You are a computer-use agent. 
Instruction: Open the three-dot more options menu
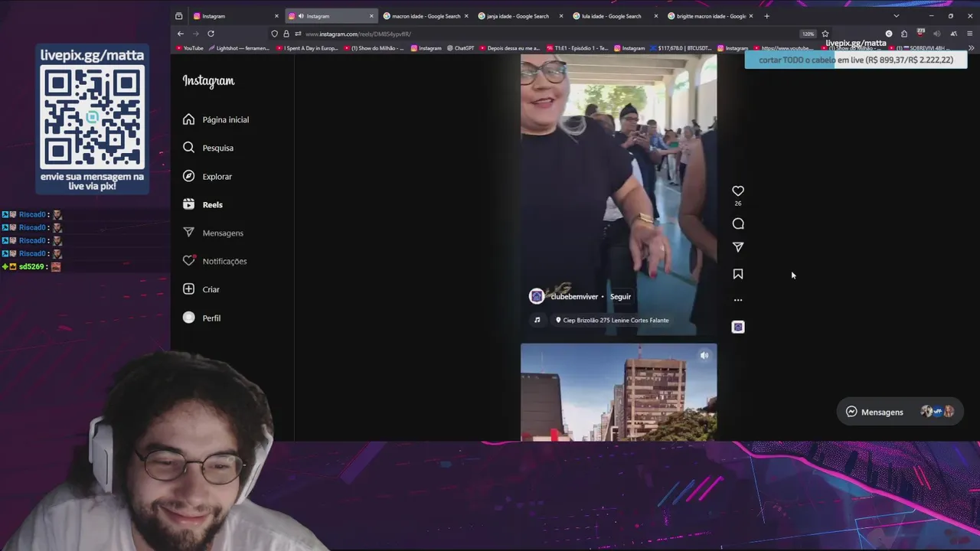(738, 300)
